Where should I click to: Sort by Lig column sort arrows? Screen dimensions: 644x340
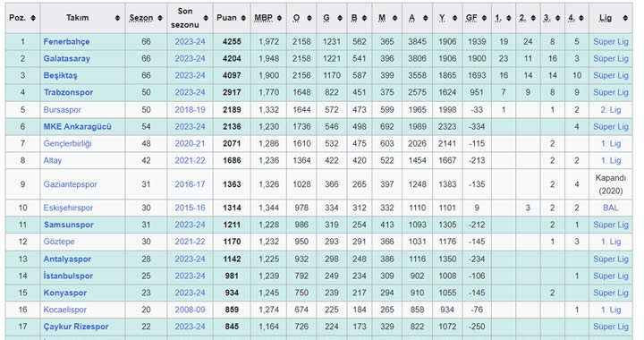point(625,18)
